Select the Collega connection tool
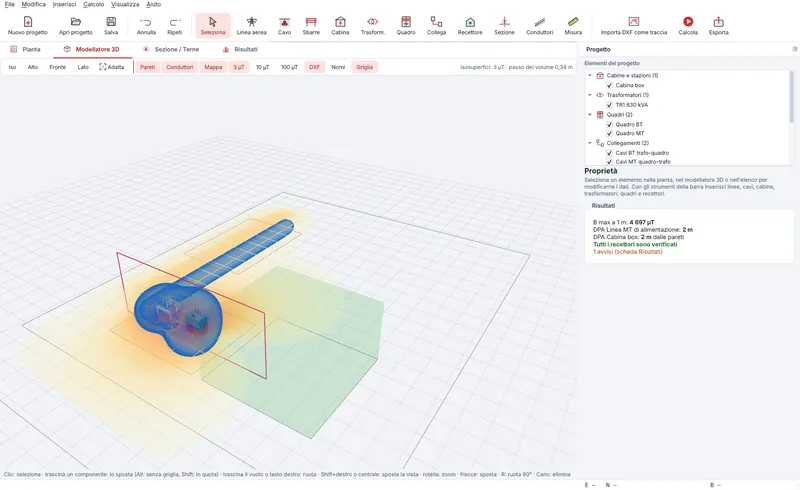Viewport: 800px width, 490px height. point(436,26)
